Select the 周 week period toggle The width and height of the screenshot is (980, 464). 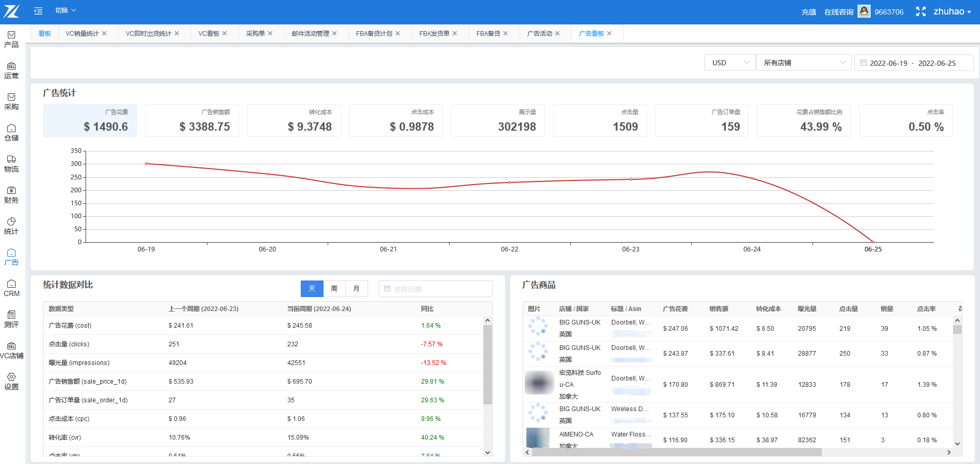click(x=334, y=289)
